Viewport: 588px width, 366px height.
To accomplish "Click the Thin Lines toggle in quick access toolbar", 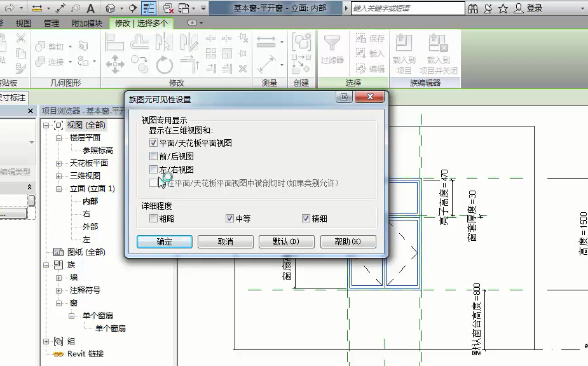I will coord(148,8).
